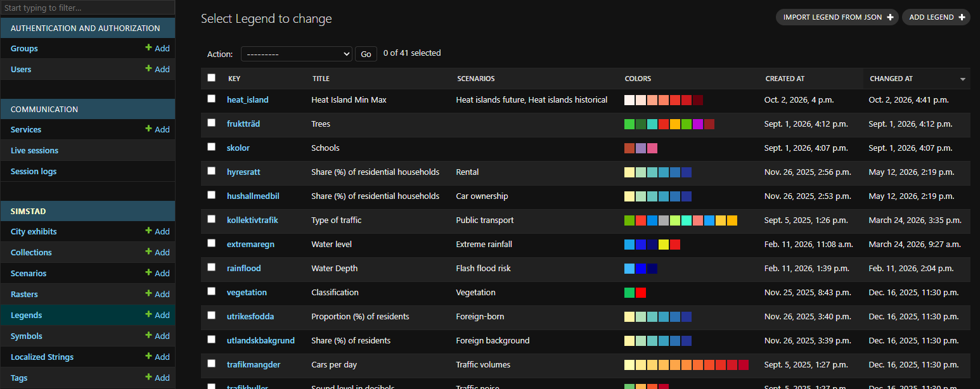Click the Add Legend button
Screen dimensions: 980x389
pos(936,17)
